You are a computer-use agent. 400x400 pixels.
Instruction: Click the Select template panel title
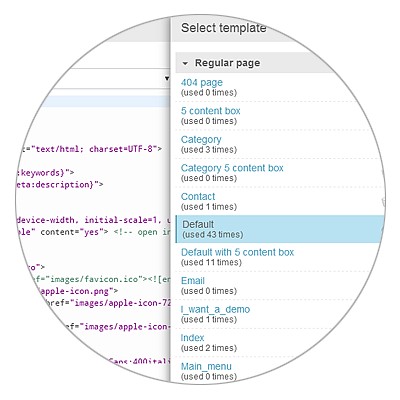[224, 28]
